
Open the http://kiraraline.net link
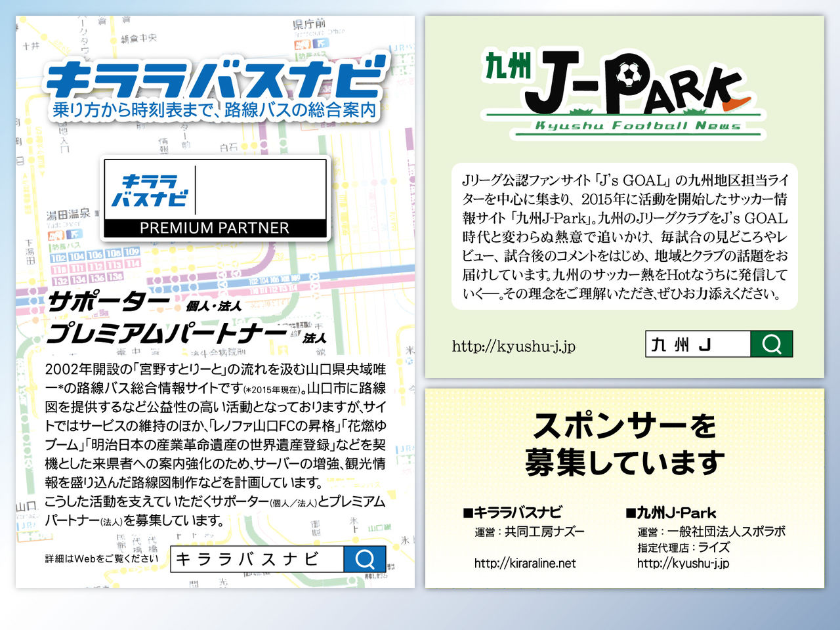pyautogui.click(x=525, y=562)
